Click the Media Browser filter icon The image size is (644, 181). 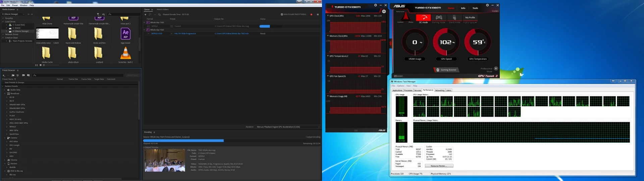pyautogui.click(x=98, y=14)
